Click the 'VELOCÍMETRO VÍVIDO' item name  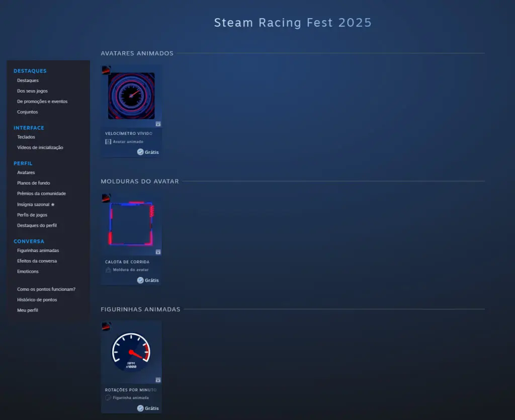tap(129, 133)
